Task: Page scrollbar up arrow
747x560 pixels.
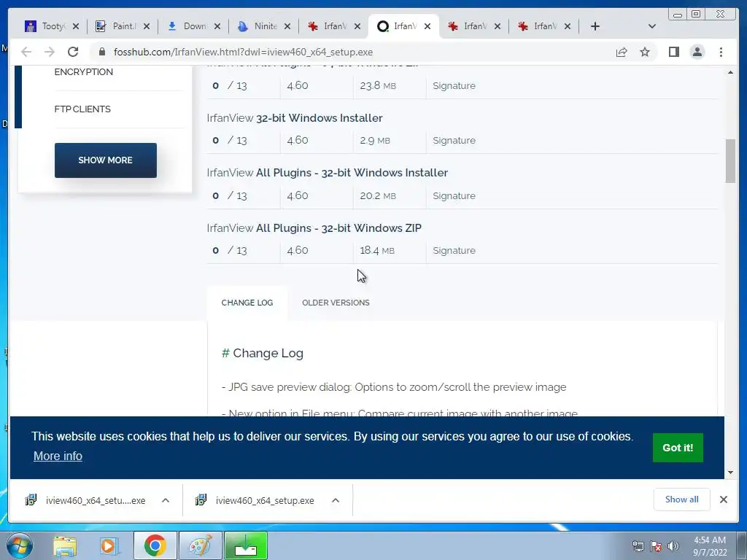Action: 730,72
